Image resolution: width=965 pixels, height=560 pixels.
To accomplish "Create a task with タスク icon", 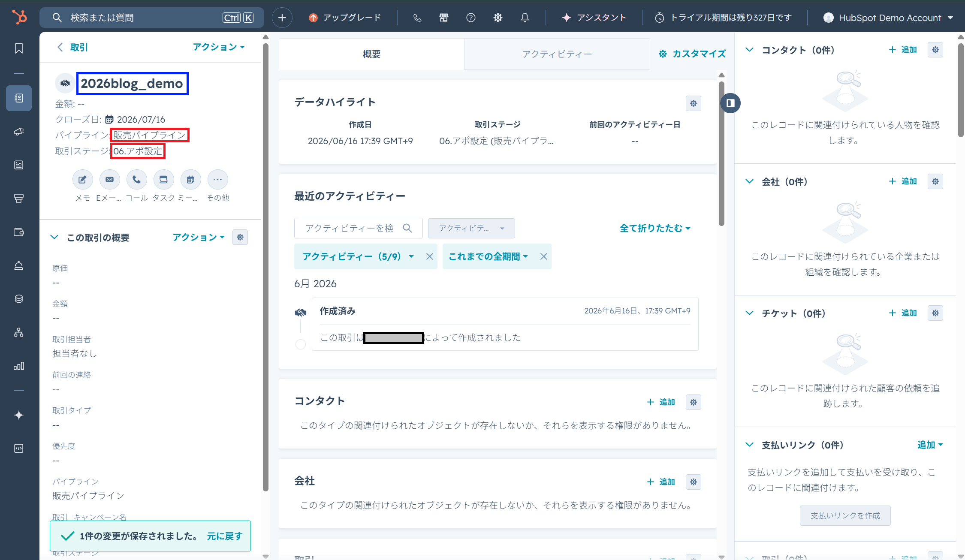I will click(163, 180).
